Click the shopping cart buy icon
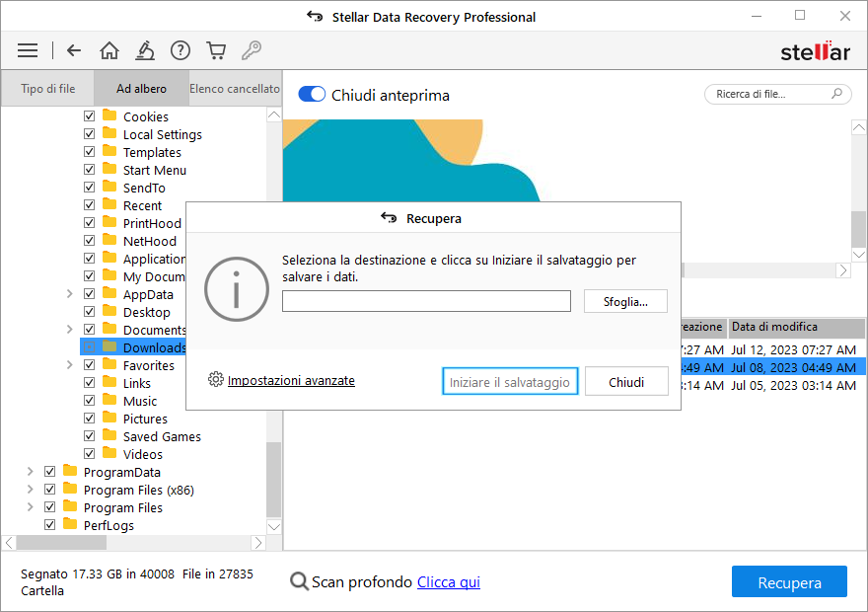 (216, 50)
